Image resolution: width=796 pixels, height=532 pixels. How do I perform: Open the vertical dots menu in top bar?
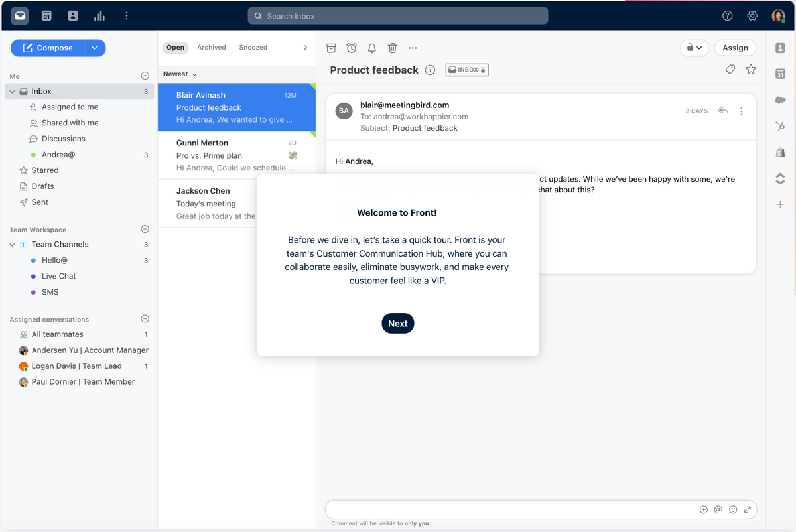point(126,16)
